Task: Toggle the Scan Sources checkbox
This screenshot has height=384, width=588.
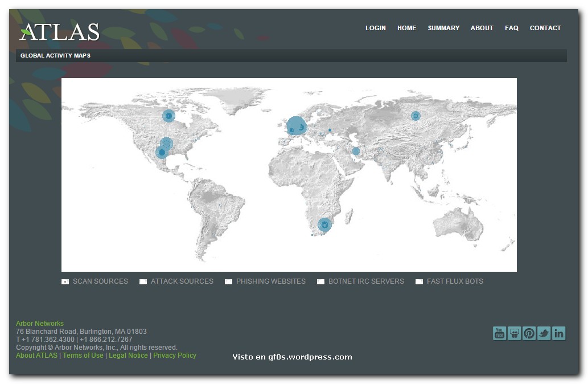Action: click(65, 281)
